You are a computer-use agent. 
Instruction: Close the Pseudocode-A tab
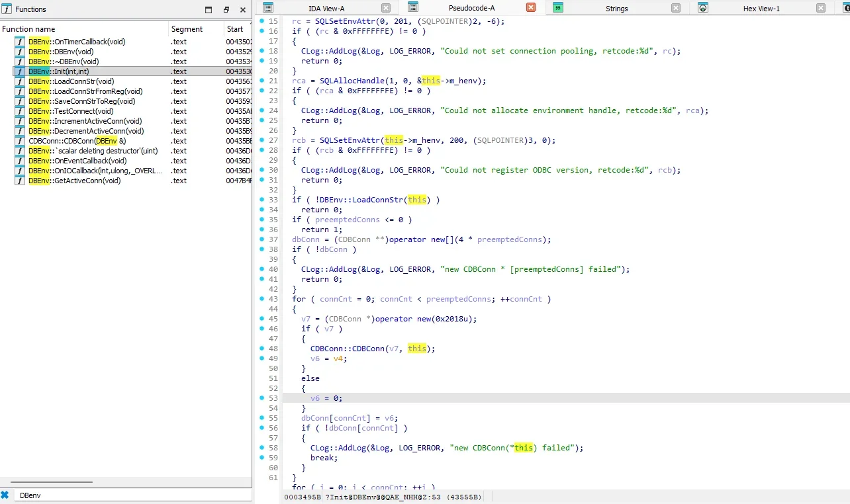531,7
